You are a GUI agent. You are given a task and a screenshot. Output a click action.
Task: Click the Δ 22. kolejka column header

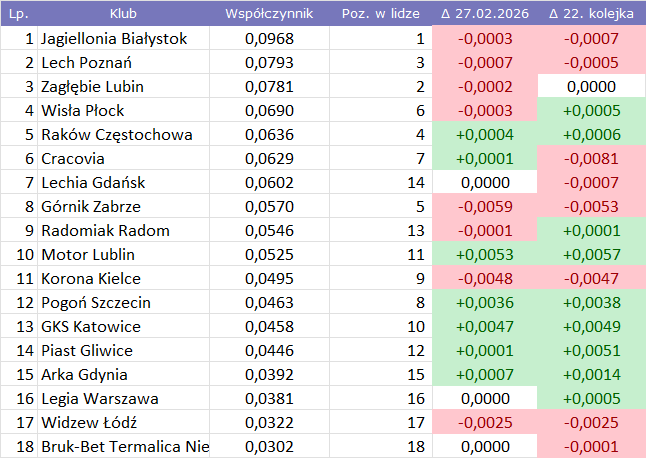click(591, 14)
